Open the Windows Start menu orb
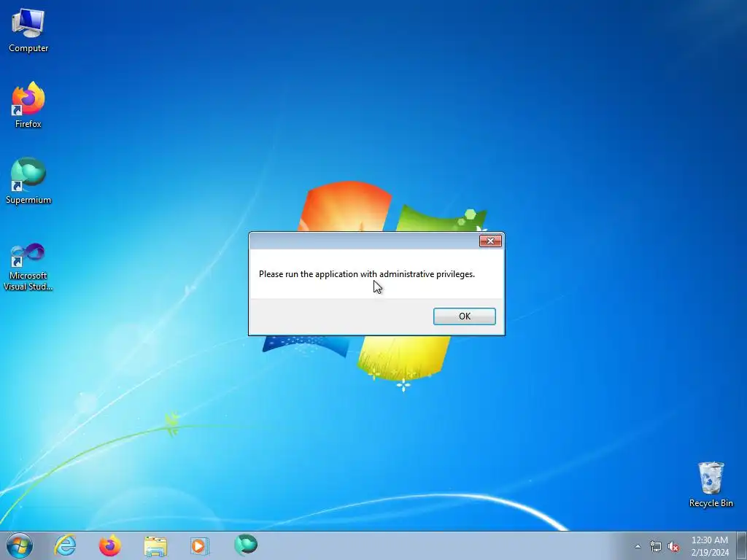 (20, 545)
